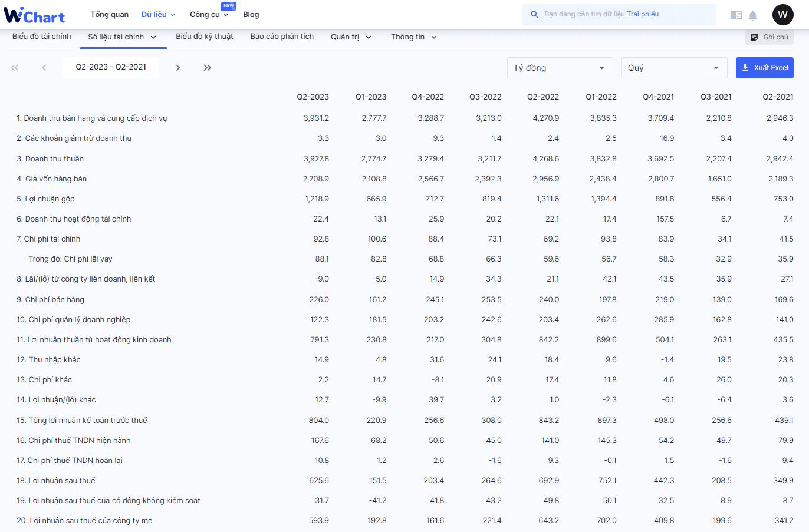The height and width of the screenshot is (532, 809).
Task: Select row 7. Chi phí tài chính
Action: pos(48,239)
